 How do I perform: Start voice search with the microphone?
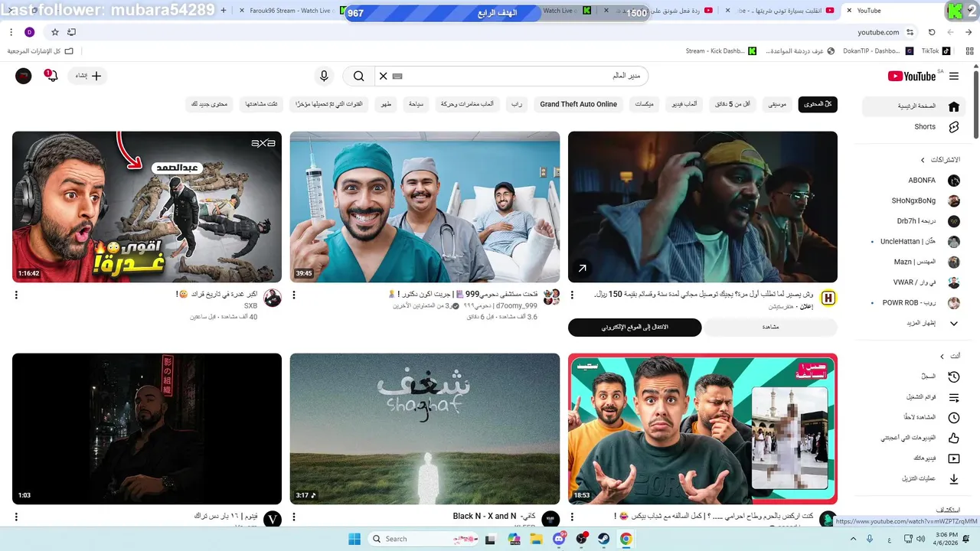(x=324, y=76)
